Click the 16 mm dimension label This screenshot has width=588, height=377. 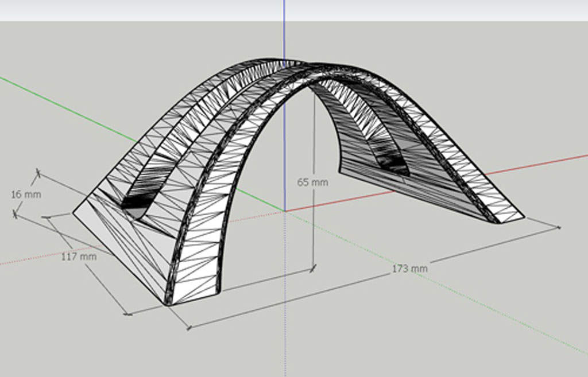26,195
